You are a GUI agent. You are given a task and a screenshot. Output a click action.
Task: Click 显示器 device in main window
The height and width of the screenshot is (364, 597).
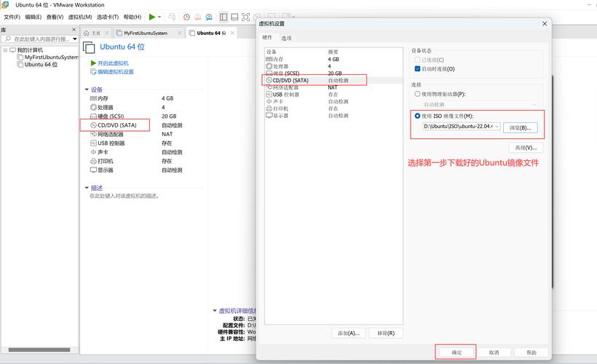click(x=102, y=170)
